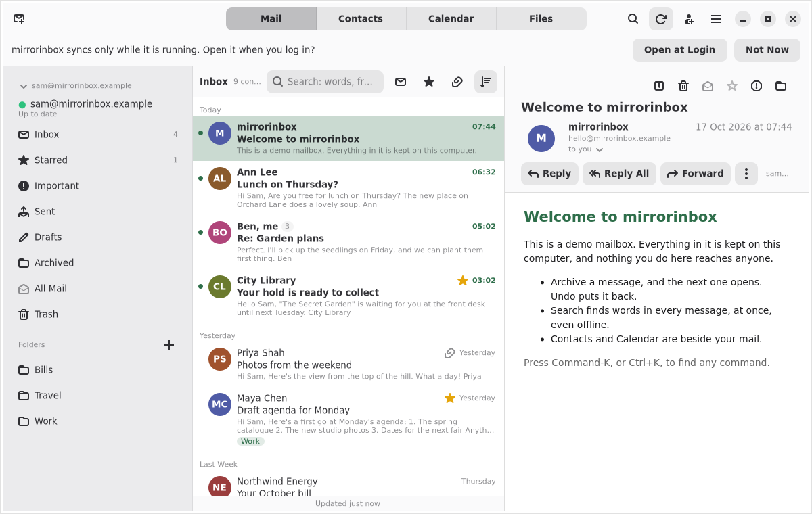Open Priya Shah's Photos from the weekend
Screen dimensions: 812x514
[x=348, y=365]
